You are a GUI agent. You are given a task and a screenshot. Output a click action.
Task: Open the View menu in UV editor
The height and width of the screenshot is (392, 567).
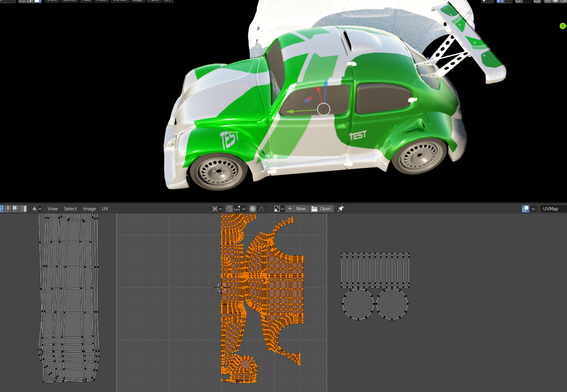click(53, 209)
